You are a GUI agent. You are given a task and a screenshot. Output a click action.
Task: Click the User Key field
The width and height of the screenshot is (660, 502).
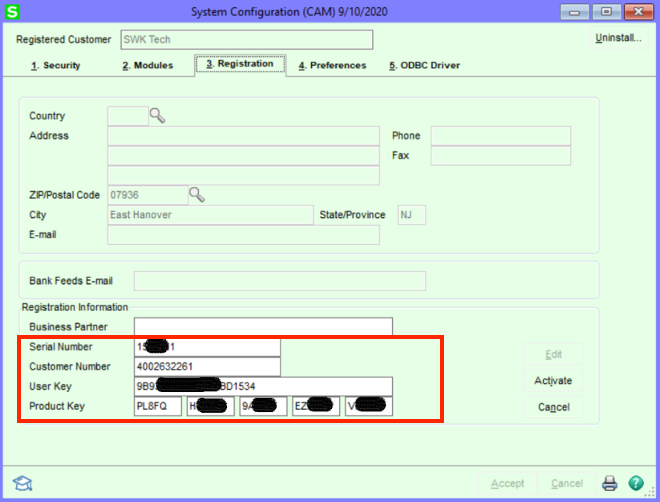(263, 386)
